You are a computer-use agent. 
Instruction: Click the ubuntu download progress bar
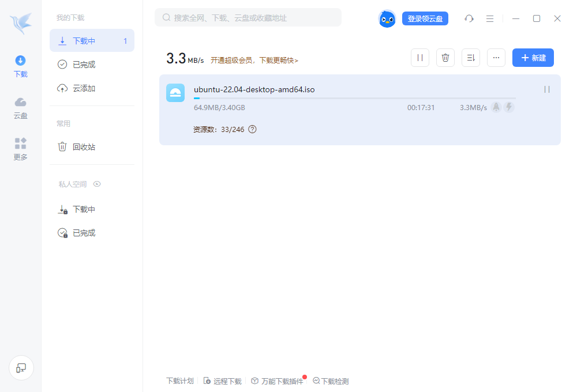[354, 99]
